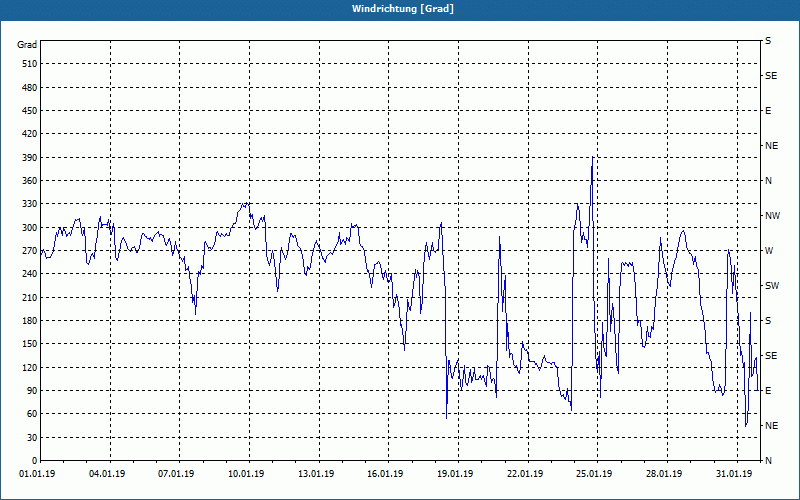
Task: Click the 420 value on the degree axis
Action: coord(30,134)
